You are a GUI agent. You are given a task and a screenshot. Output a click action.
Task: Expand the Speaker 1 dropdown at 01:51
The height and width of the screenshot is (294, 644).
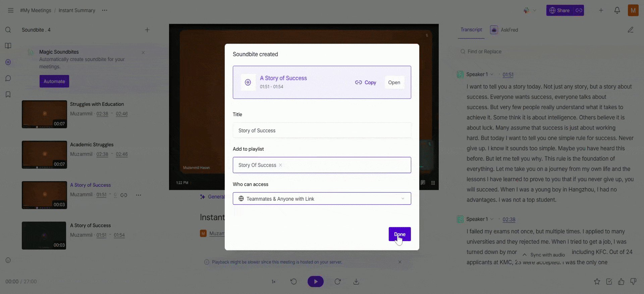492,74
